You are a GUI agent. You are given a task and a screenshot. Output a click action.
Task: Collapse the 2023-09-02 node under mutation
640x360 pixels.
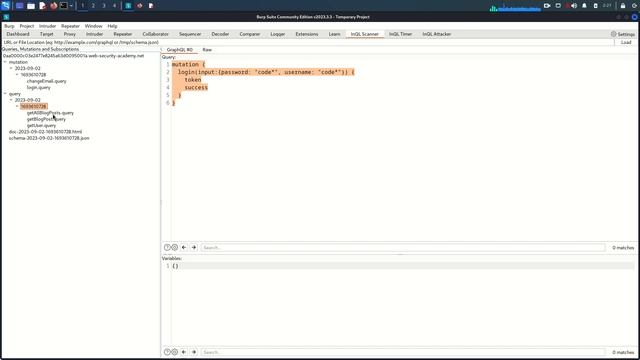click(11, 68)
